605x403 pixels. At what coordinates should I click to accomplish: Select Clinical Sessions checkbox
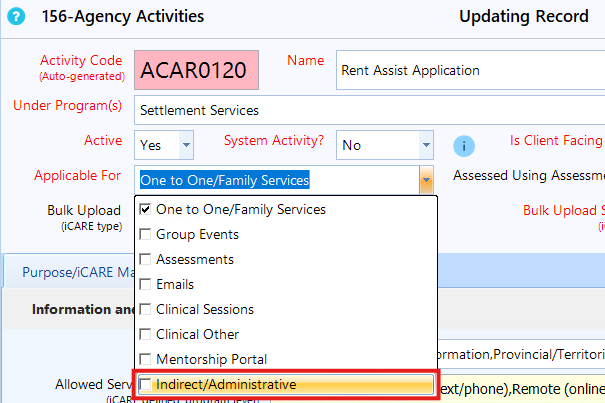pos(145,309)
